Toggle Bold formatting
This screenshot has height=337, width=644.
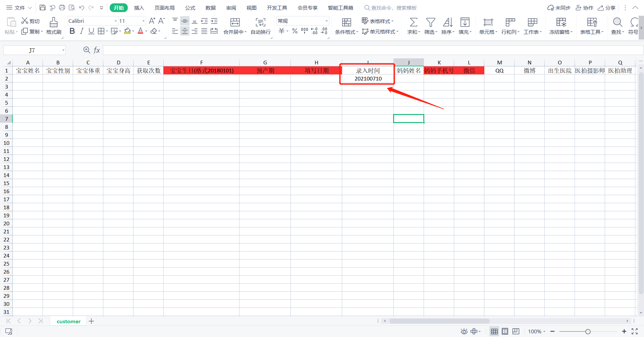[72, 31]
